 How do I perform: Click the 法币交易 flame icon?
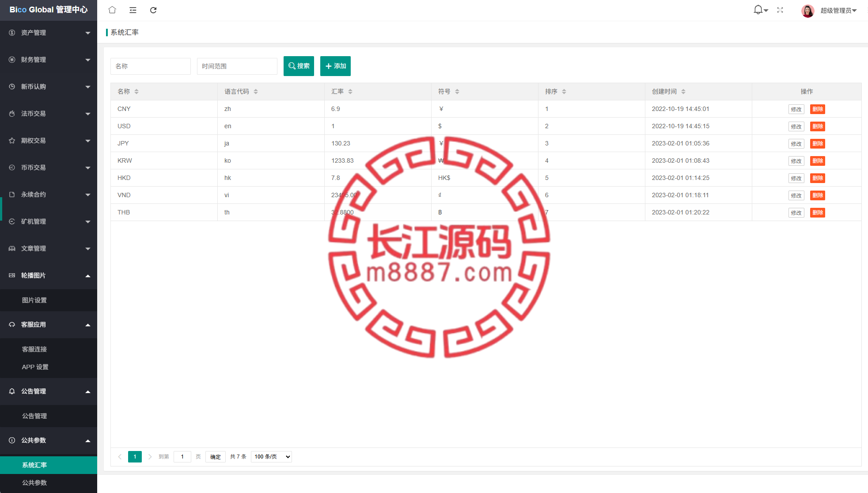tap(12, 114)
